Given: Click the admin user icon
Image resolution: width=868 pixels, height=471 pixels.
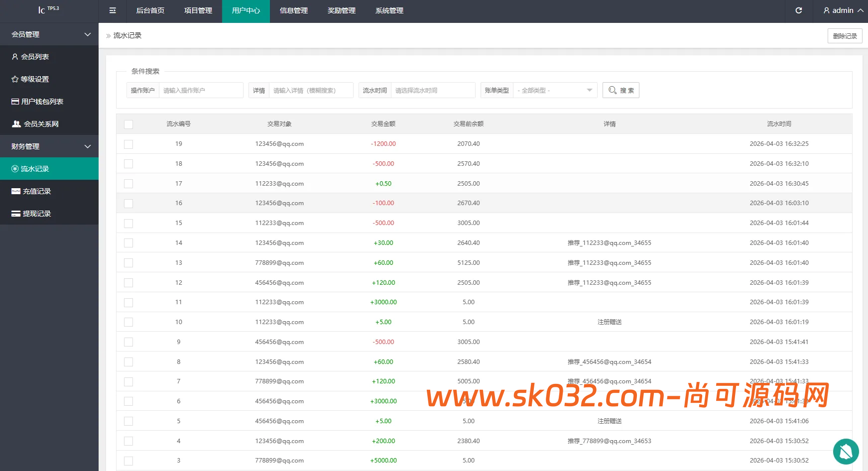Looking at the screenshot, I should coord(827,10).
